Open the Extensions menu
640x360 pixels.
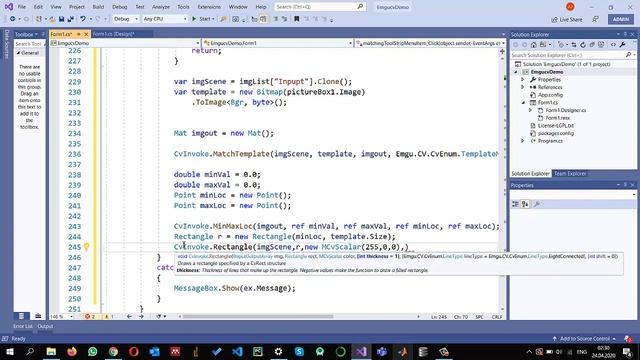[x=209, y=7]
